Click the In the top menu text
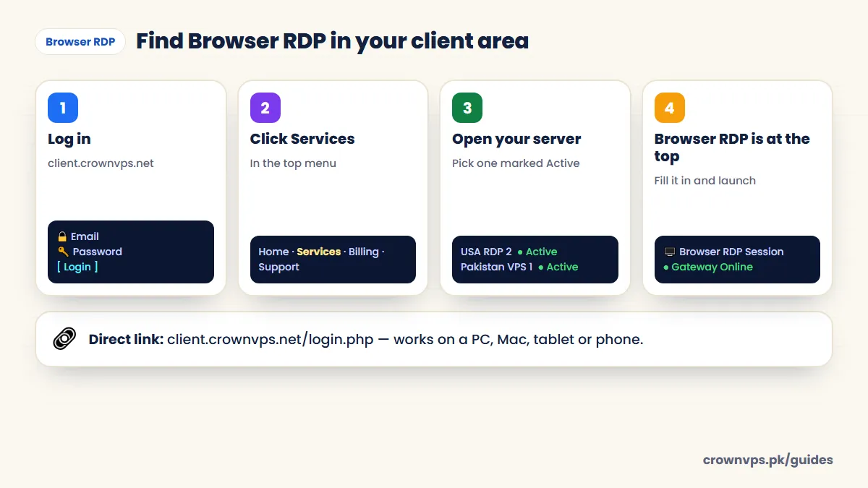This screenshot has width=868, height=488. coord(293,163)
